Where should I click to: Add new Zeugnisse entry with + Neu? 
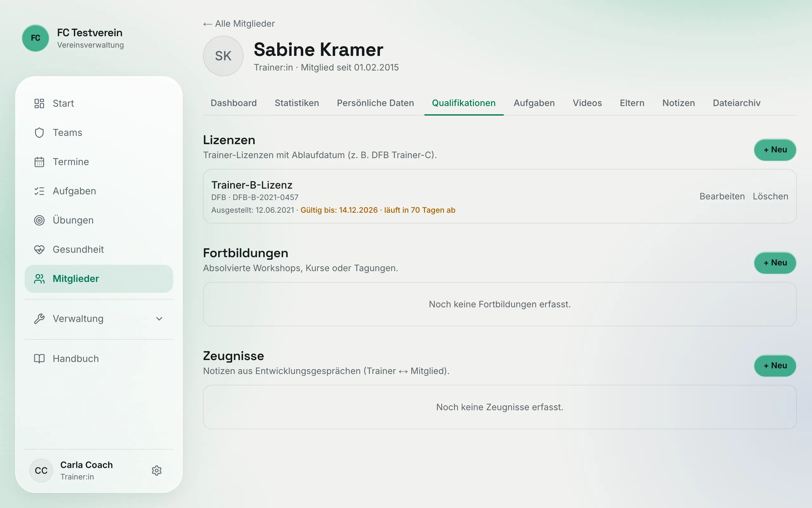point(775,365)
